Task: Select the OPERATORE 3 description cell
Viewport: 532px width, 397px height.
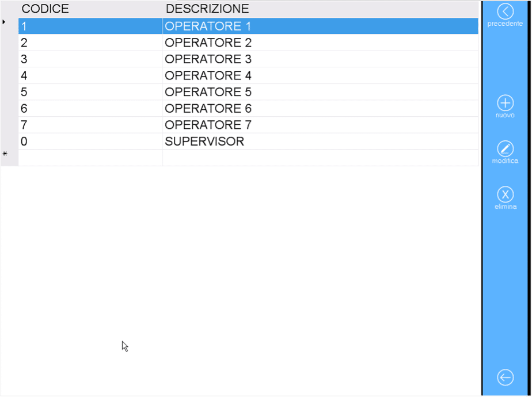Action: pos(320,59)
